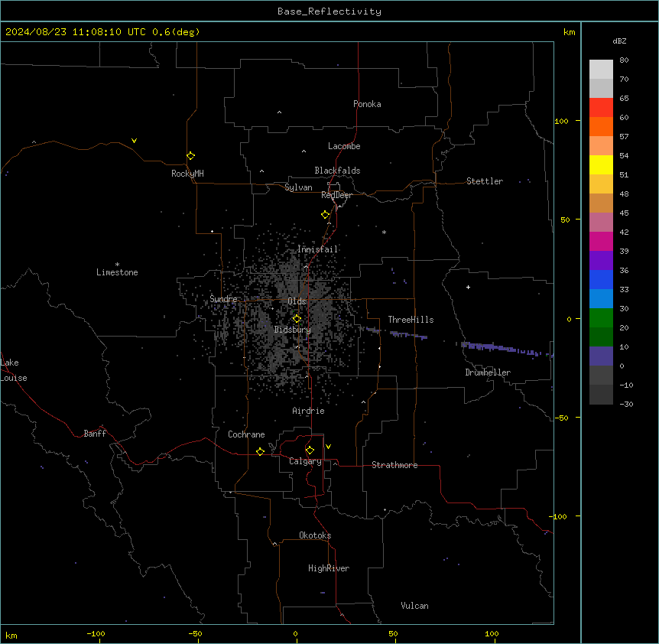Image resolution: width=659 pixels, height=644 pixels.
Task: Click the Base_Reflectivity title text
Action: pyautogui.click(x=329, y=11)
